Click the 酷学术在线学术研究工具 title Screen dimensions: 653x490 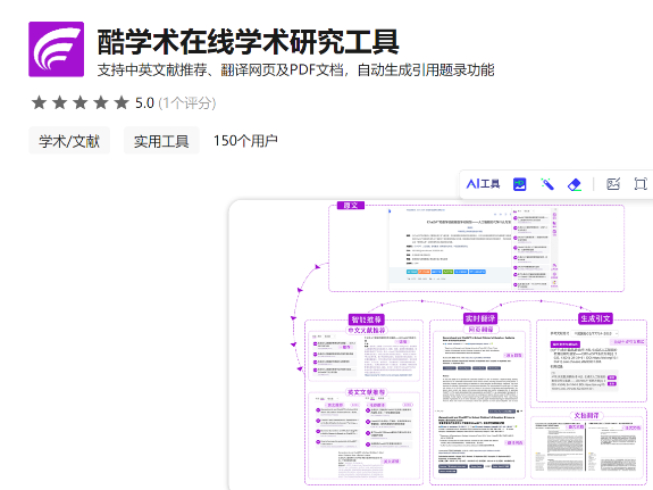(248, 42)
